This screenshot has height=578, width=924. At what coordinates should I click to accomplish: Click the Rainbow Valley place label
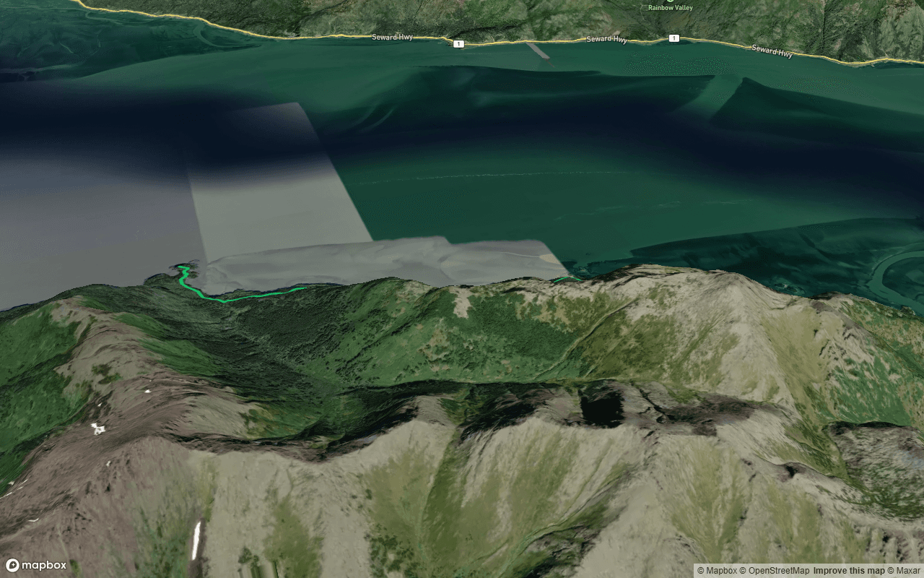pos(670,8)
